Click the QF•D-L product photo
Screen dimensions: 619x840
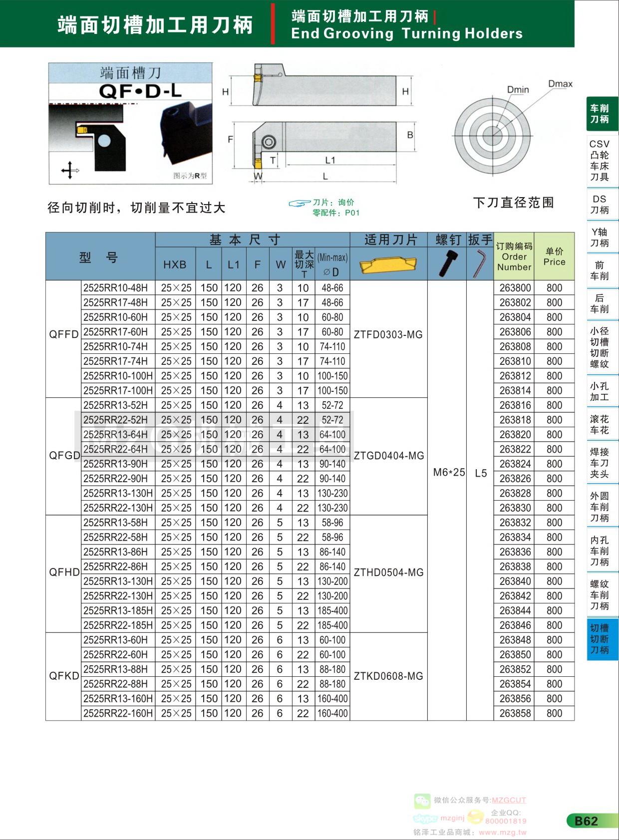[131, 123]
